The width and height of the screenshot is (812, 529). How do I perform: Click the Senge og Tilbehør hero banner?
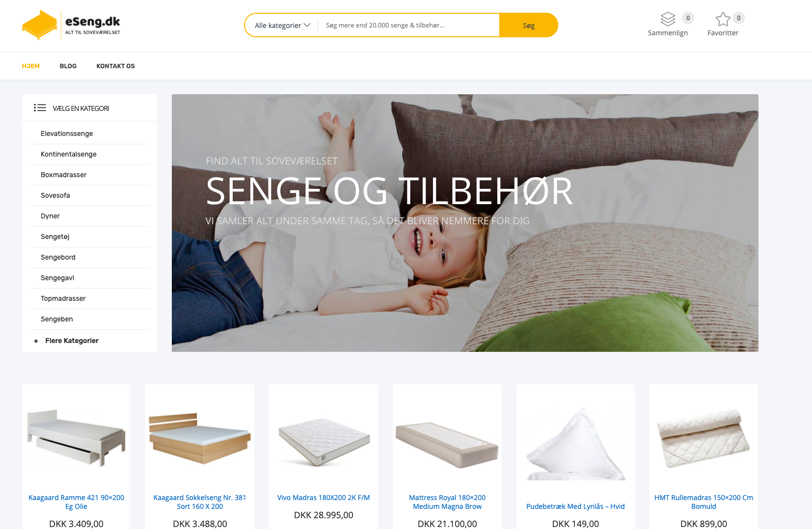point(465,223)
